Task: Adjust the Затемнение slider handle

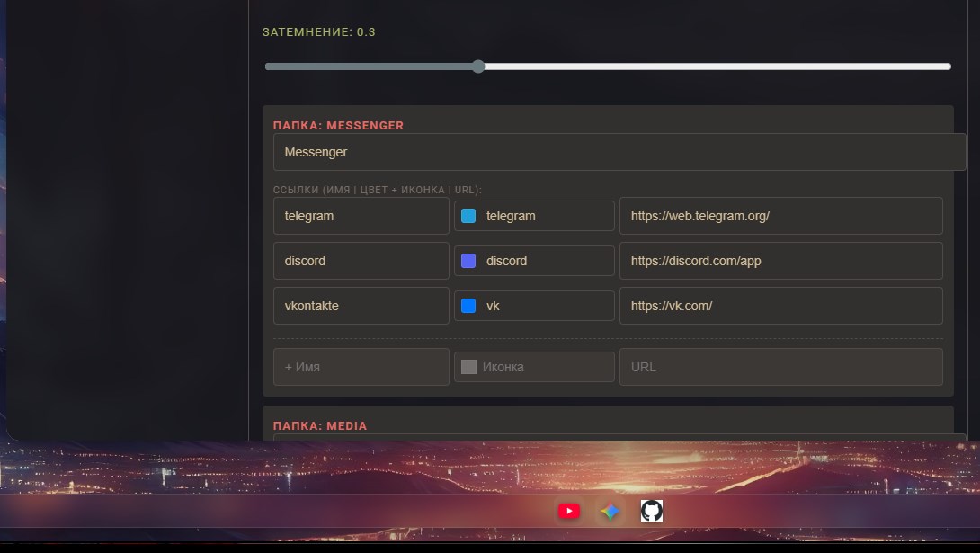Action: click(x=478, y=67)
